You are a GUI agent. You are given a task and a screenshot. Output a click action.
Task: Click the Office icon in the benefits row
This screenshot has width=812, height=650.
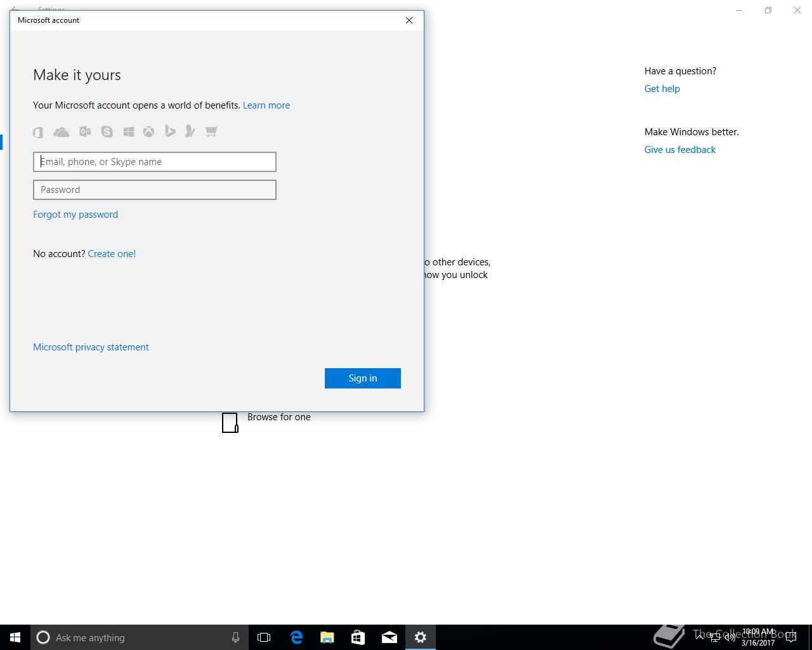[38, 132]
